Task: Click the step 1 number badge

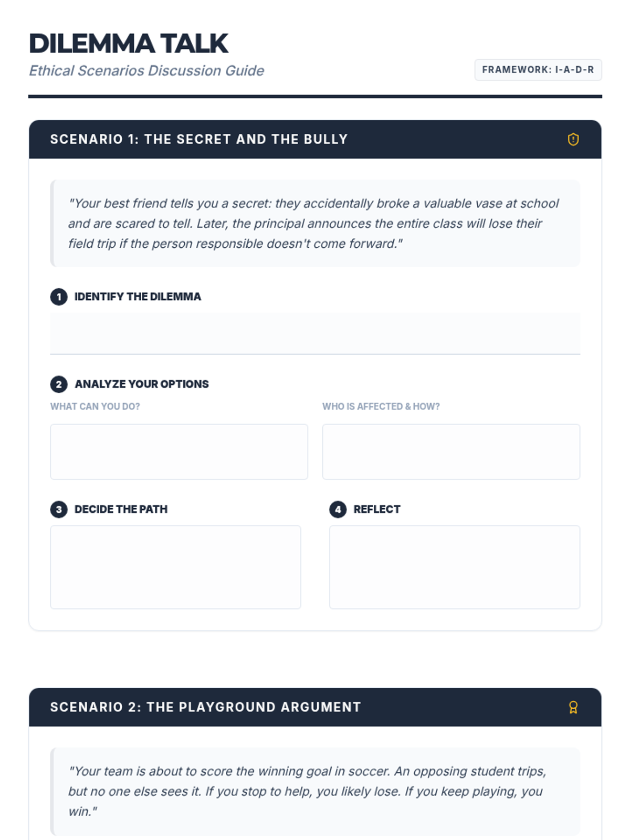Action: pyautogui.click(x=59, y=297)
